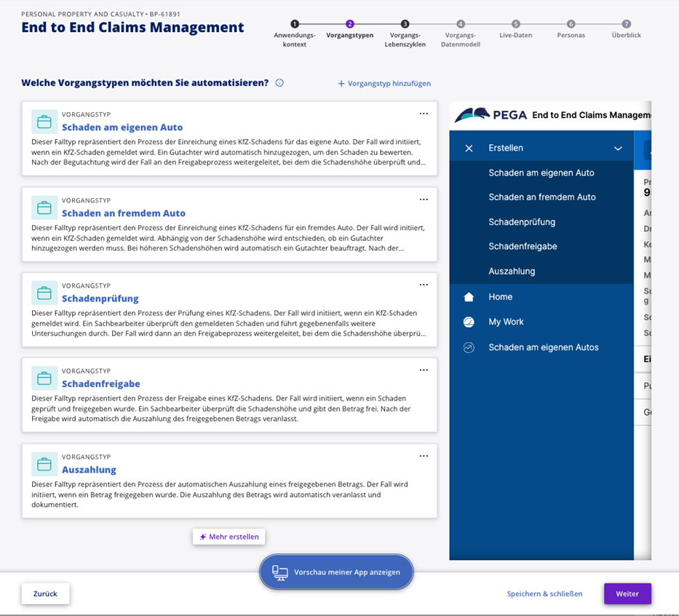
Task: Click the My Work icon in preview sidebar
Action: 469,322
